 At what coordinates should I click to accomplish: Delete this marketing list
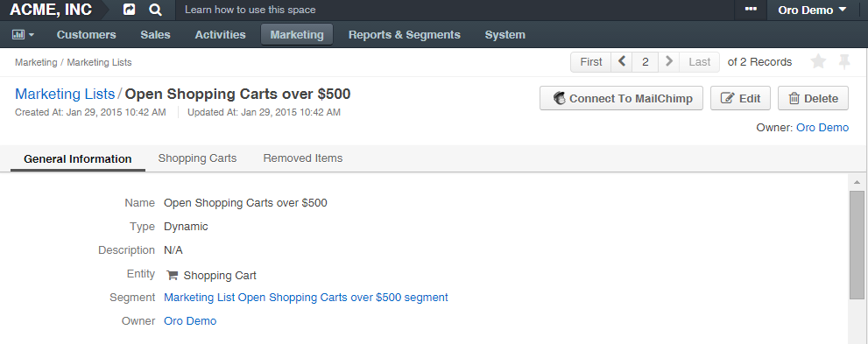(x=813, y=98)
